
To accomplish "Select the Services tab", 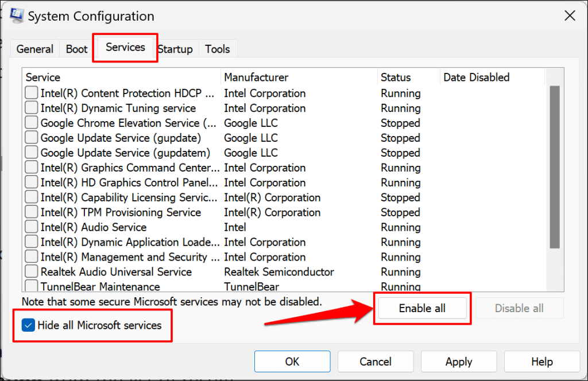I will 125,47.
